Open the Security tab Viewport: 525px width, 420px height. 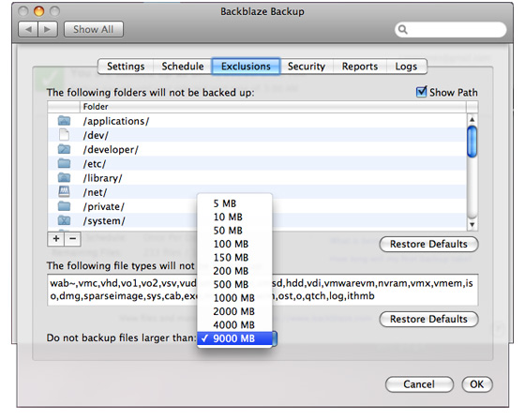point(307,67)
